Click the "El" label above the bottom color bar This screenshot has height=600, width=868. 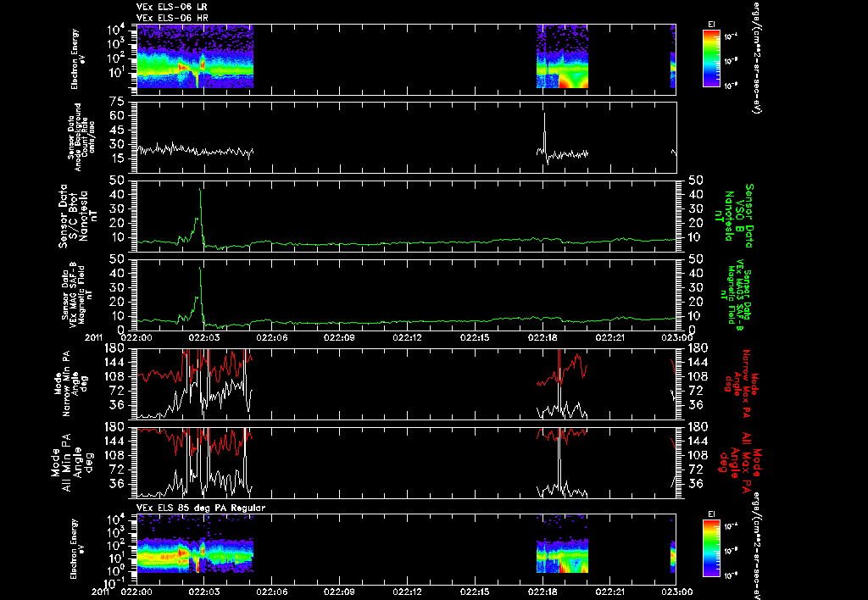[x=711, y=514]
